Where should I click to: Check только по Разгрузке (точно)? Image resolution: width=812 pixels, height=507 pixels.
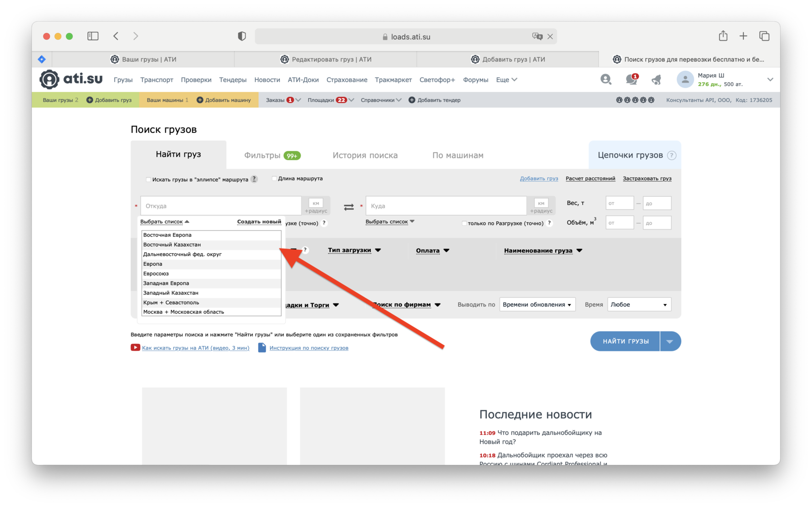pyautogui.click(x=464, y=223)
